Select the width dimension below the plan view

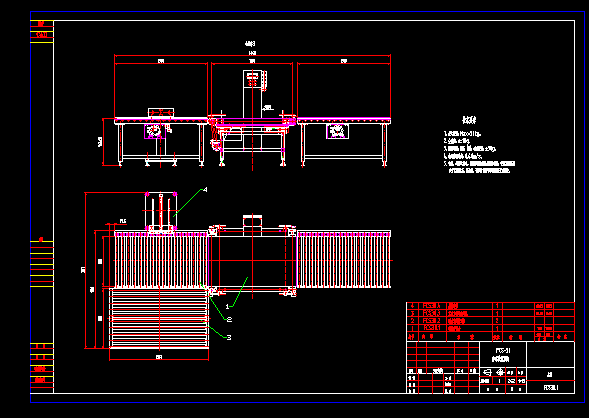tap(159, 358)
